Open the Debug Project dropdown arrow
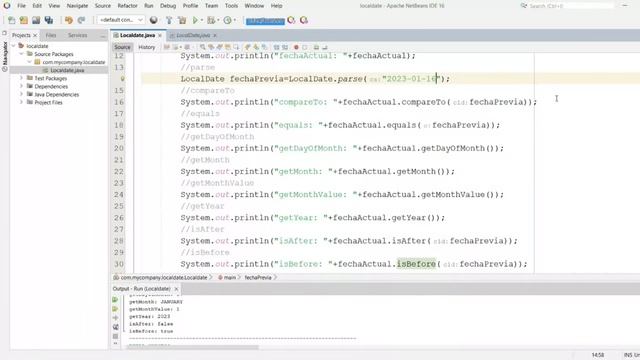 (218, 20)
